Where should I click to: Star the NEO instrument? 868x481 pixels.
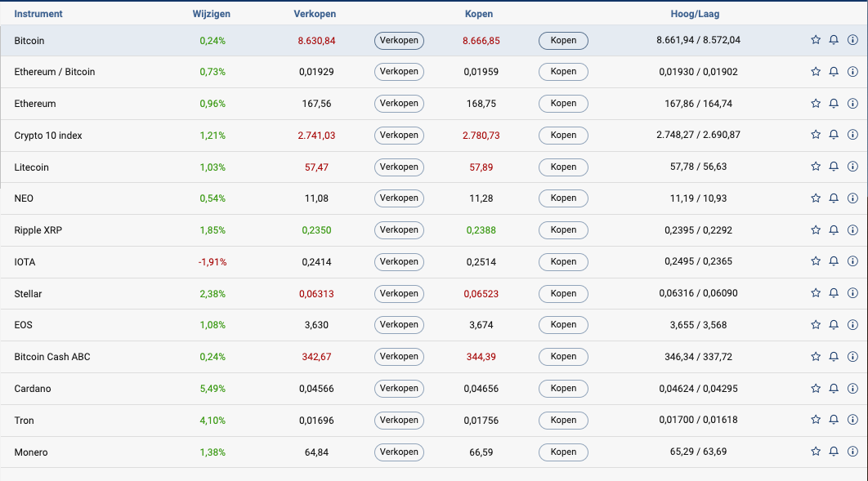pyautogui.click(x=816, y=198)
